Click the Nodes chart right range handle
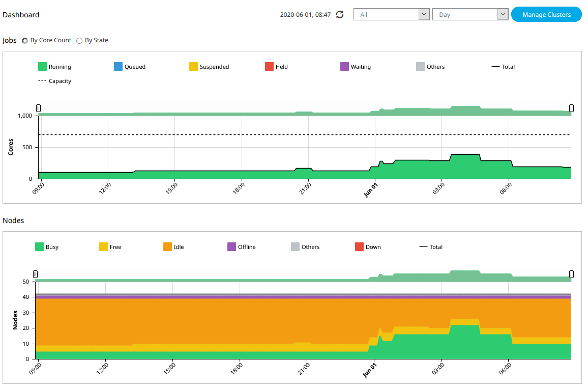The width and height of the screenshot is (588, 389). 571,274
